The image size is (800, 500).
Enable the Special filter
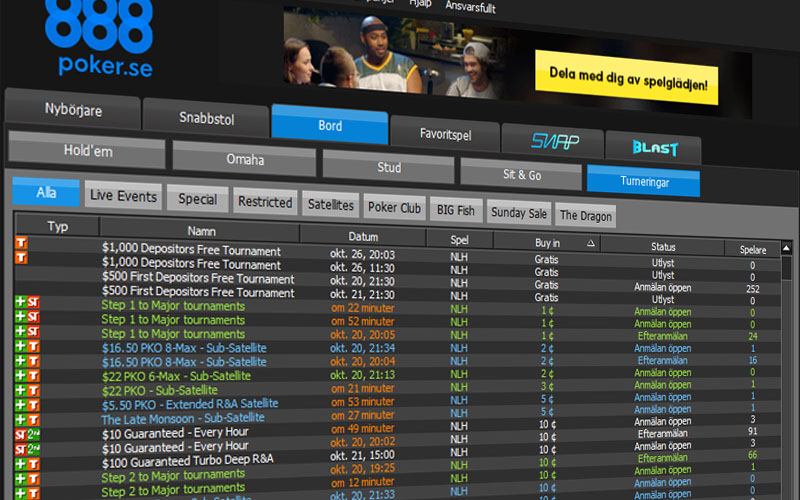click(197, 199)
